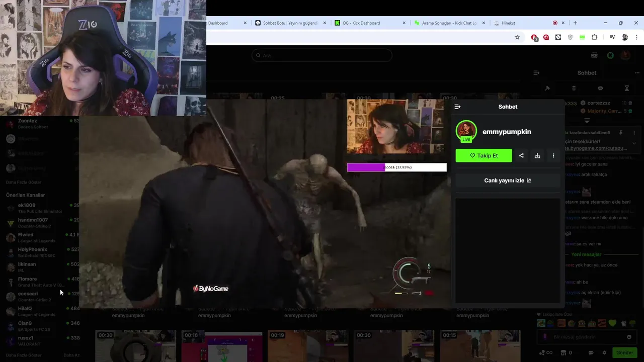Open the Chrome extensions puzzle menu
Image resolution: width=644 pixels, height=362 pixels.
(x=594, y=37)
